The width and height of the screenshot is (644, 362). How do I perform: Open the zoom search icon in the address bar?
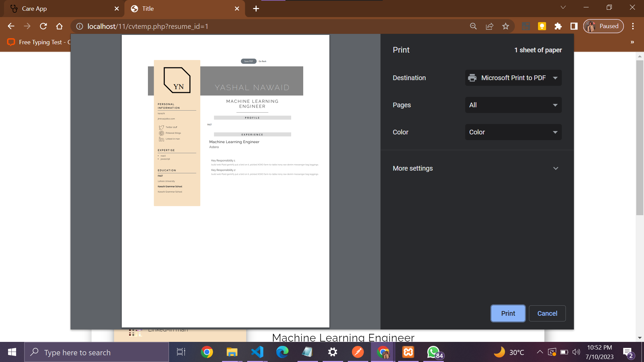pyautogui.click(x=473, y=26)
